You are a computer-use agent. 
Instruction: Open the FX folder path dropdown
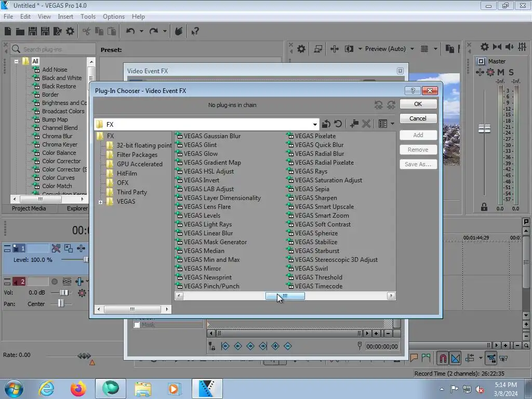pyautogui.click(x=315, y=125)
